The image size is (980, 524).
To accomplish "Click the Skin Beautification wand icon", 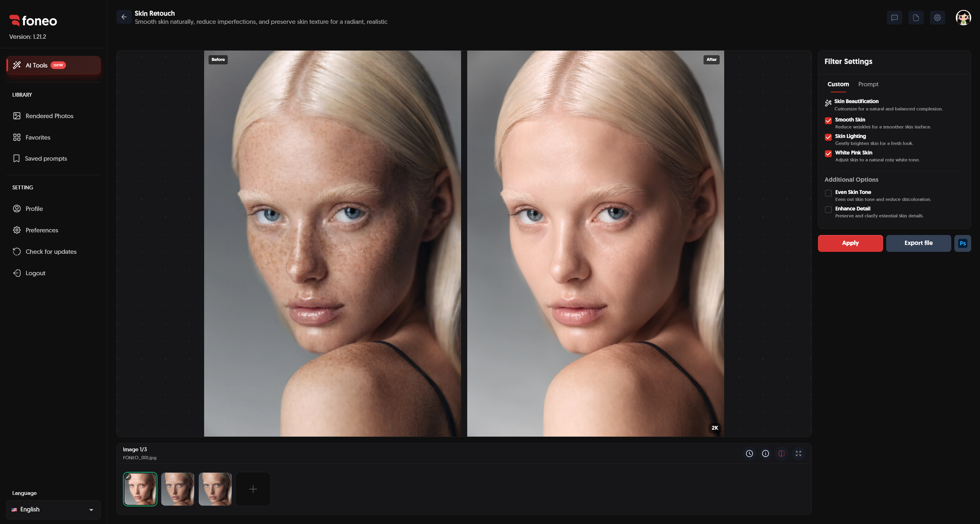I will pyautogui.click(x=828, y=103).
